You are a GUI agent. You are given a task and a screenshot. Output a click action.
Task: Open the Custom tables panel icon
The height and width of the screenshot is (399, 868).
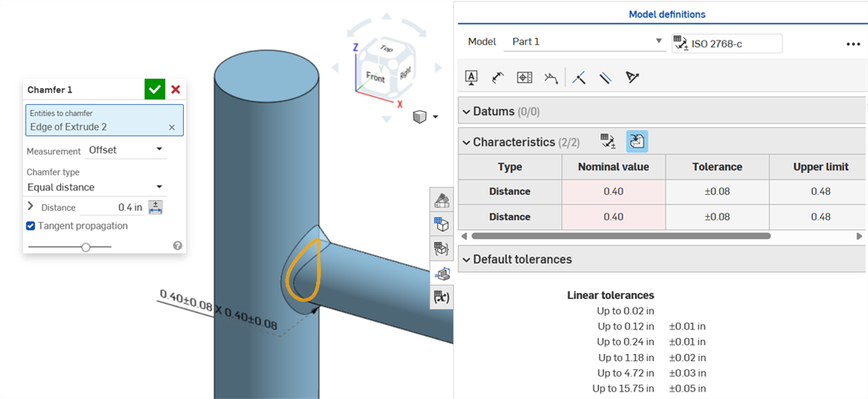(442, 248)
